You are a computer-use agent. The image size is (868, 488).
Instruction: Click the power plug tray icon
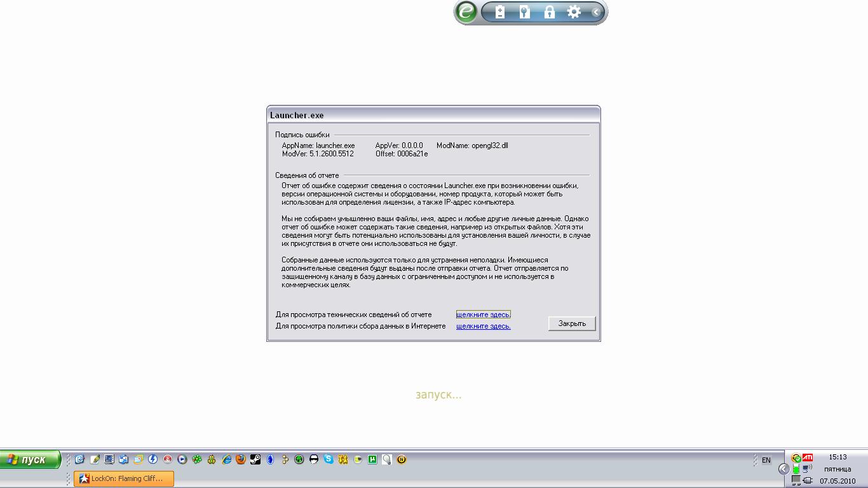click(x=808, y=480)
